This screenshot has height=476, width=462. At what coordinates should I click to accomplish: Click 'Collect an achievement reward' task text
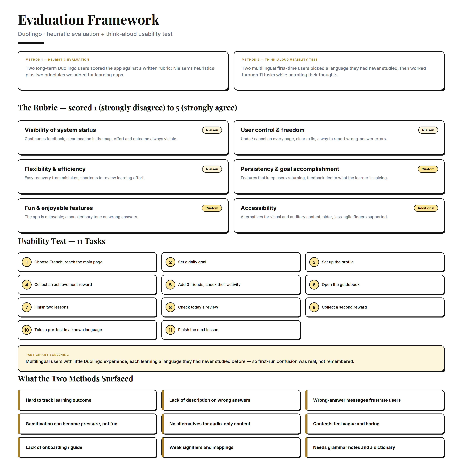[63, 285]
